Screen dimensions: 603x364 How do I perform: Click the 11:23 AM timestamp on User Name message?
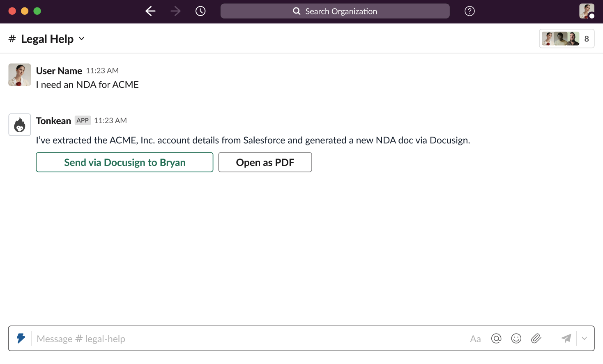102,71
